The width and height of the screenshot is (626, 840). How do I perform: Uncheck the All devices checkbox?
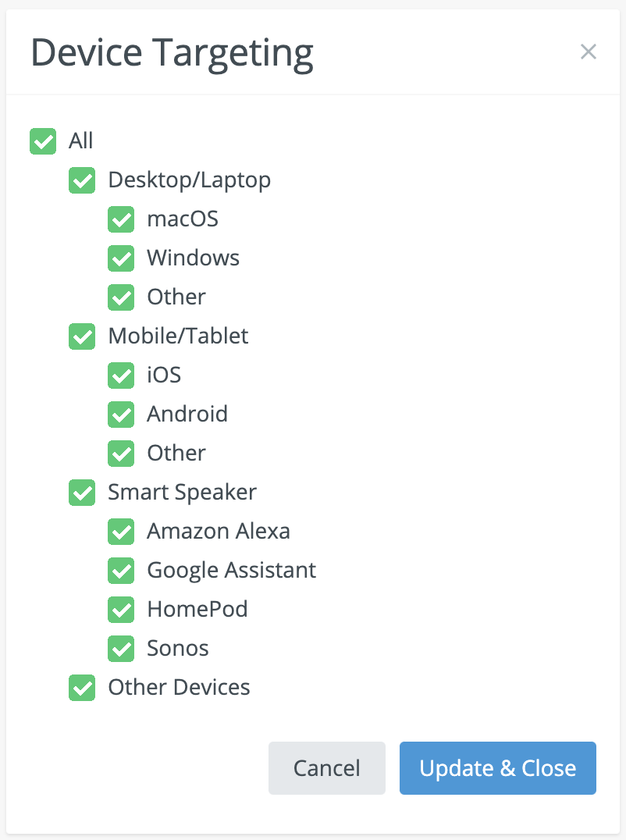[x=43, y=141]
